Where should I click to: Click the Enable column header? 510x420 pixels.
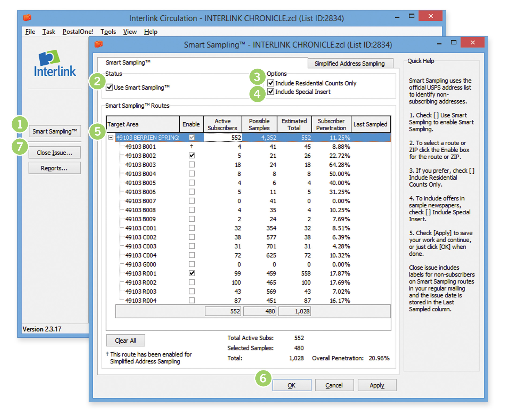pos(191,124)
